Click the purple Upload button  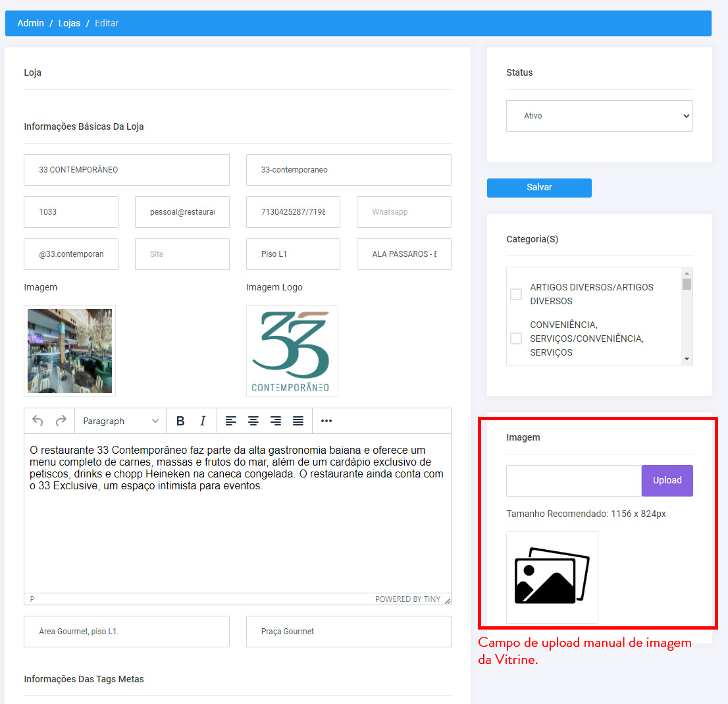coord(667,481)
